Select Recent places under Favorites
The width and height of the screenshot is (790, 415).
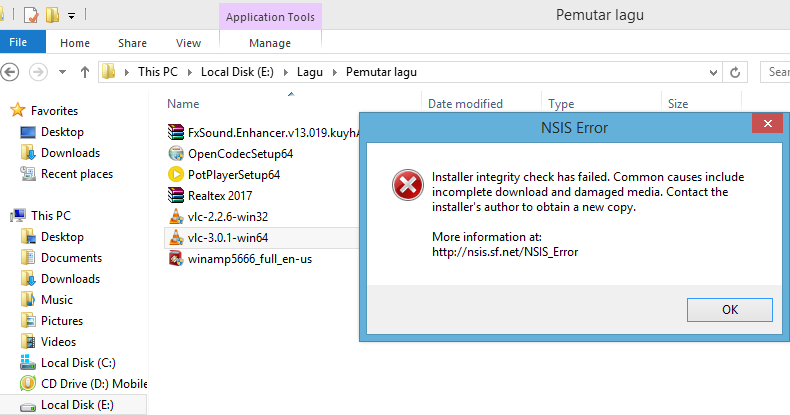pyautogui.click(x=76, y=174)
